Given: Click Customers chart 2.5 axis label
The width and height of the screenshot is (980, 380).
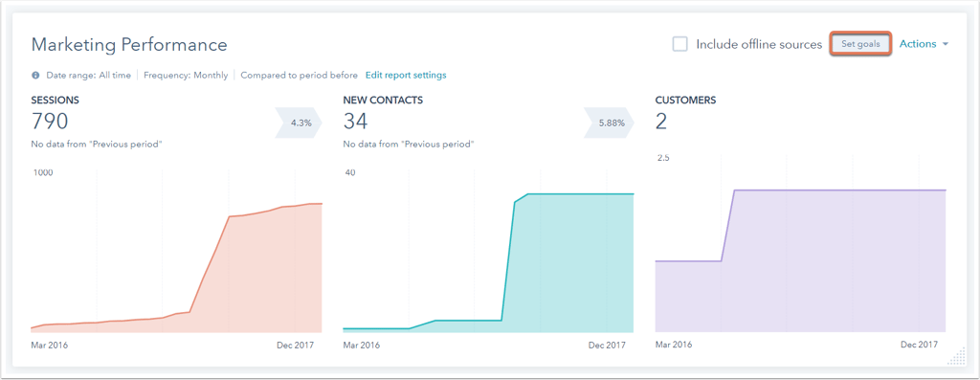Looking at the screenshot, I should point(662,158).
